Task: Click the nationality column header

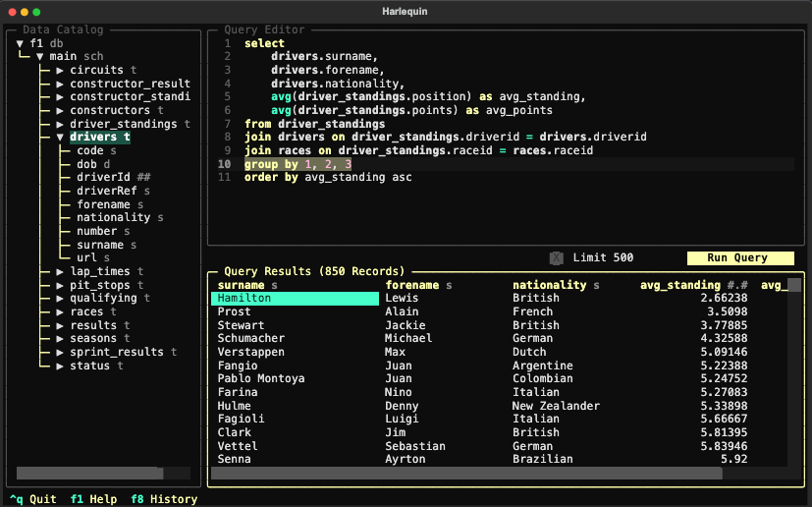Action: (556, 285)
